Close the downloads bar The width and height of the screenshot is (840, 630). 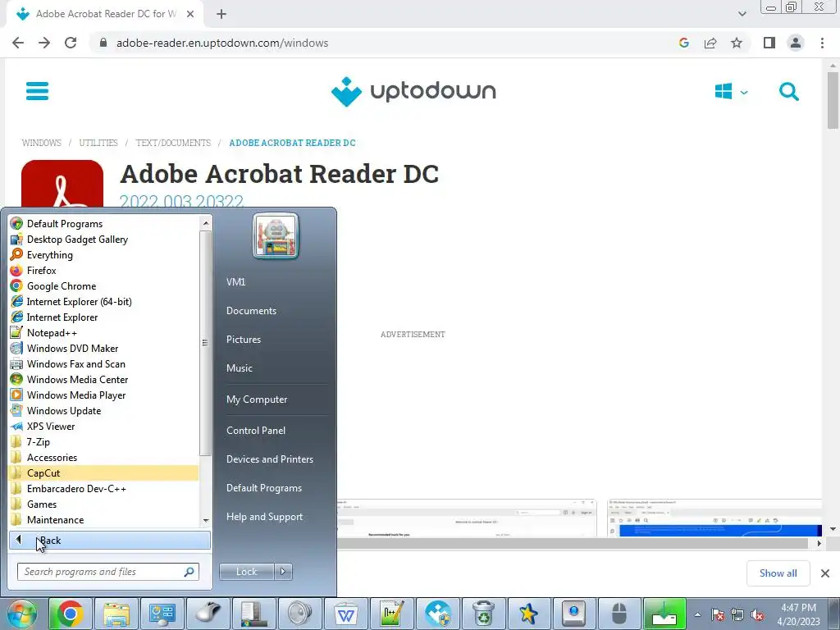[x=825, y=573]
